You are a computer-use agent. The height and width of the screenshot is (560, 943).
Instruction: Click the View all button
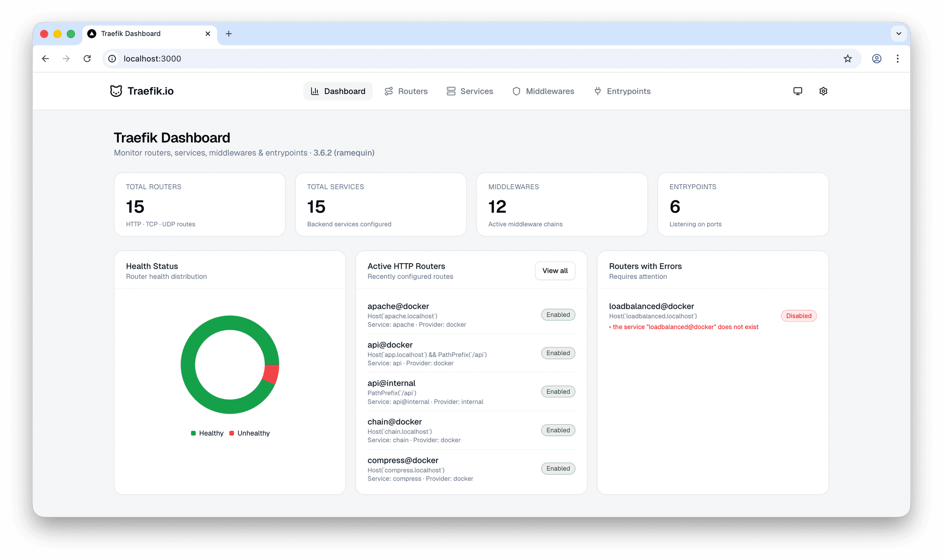point(555,271)
